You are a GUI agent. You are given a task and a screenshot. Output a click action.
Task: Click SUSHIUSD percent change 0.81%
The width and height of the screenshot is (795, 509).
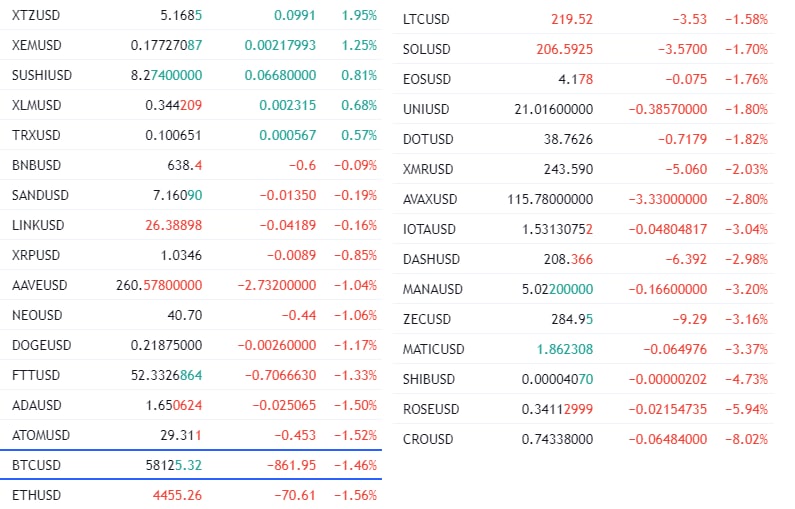pos(359,75)
